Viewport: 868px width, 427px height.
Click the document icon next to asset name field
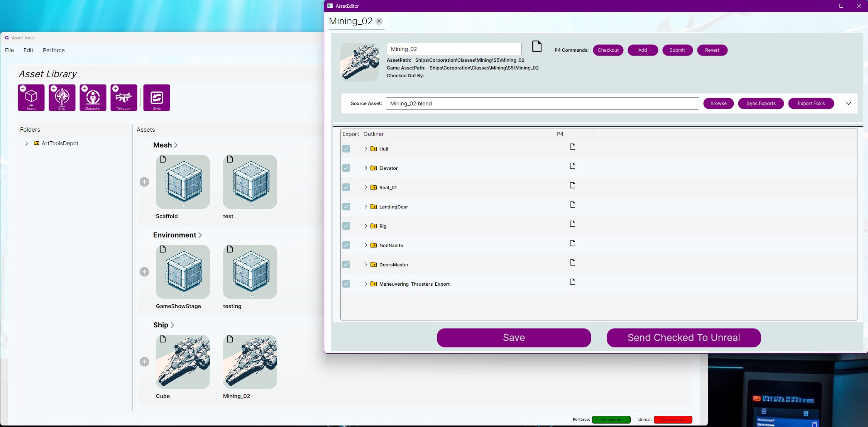tap(537, 46)
